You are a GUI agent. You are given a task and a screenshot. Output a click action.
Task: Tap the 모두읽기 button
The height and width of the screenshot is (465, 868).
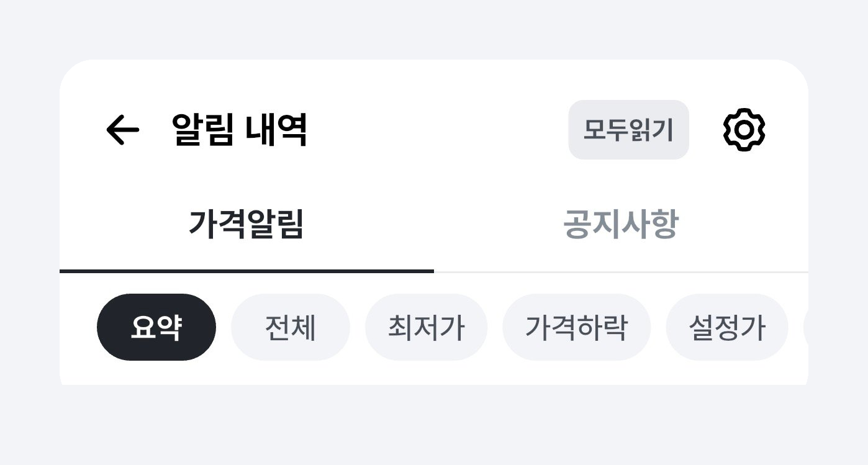pyautogui.click(x=628, y=130)
